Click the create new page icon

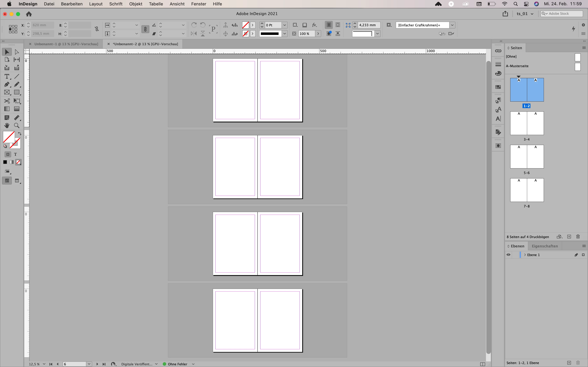(x=569, y=237)
